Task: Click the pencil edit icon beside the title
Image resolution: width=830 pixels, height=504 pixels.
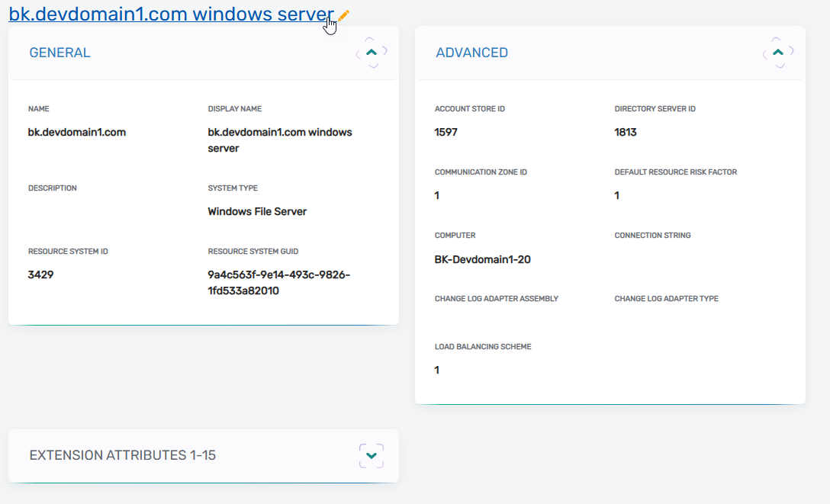Action: pos(344,15)
